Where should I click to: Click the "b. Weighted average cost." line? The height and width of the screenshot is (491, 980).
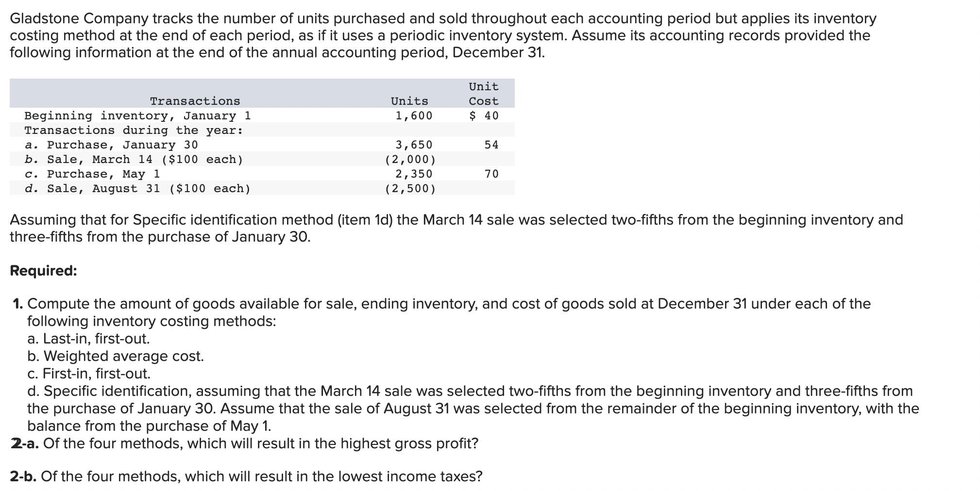coord(116,356)
